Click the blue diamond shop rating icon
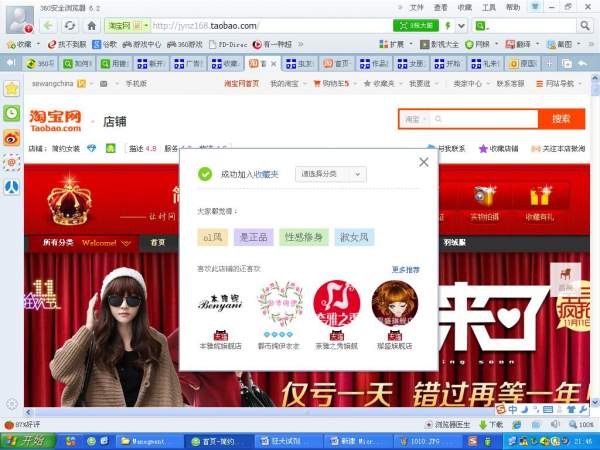 (x=91, y=148)
